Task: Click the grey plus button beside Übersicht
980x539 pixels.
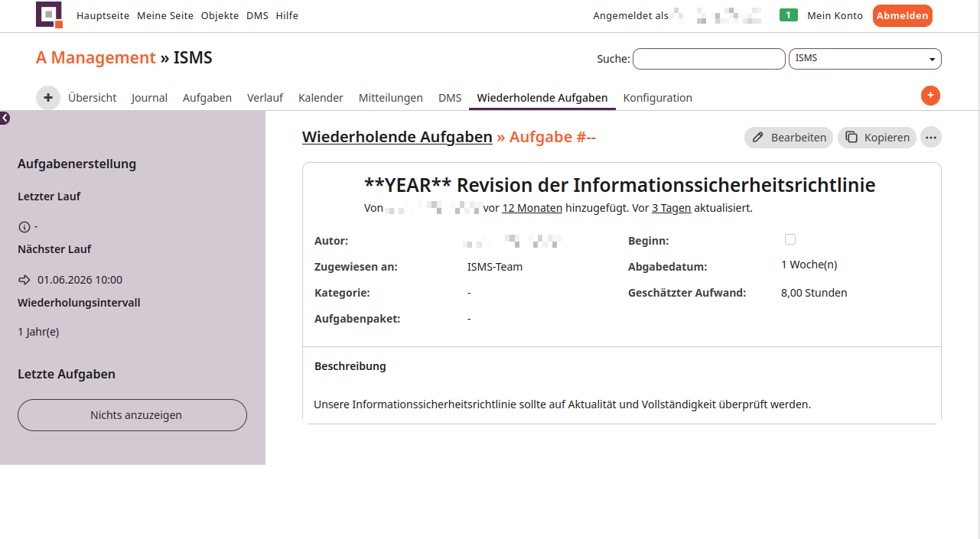Action: click(x=48, y=98)
